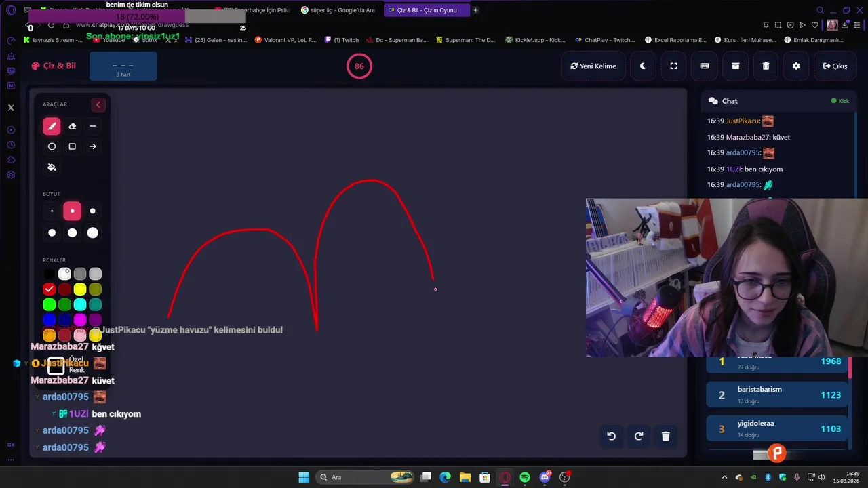868x488 pixels.
Task: Click the X icon in the browser sidebar
Action: (11, 108)
